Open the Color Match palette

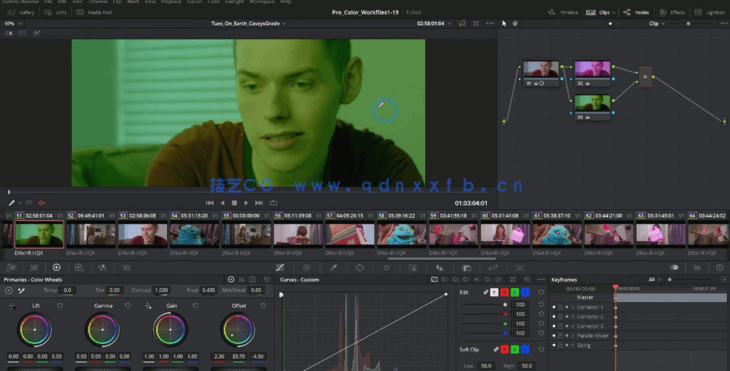coord(34,268)
